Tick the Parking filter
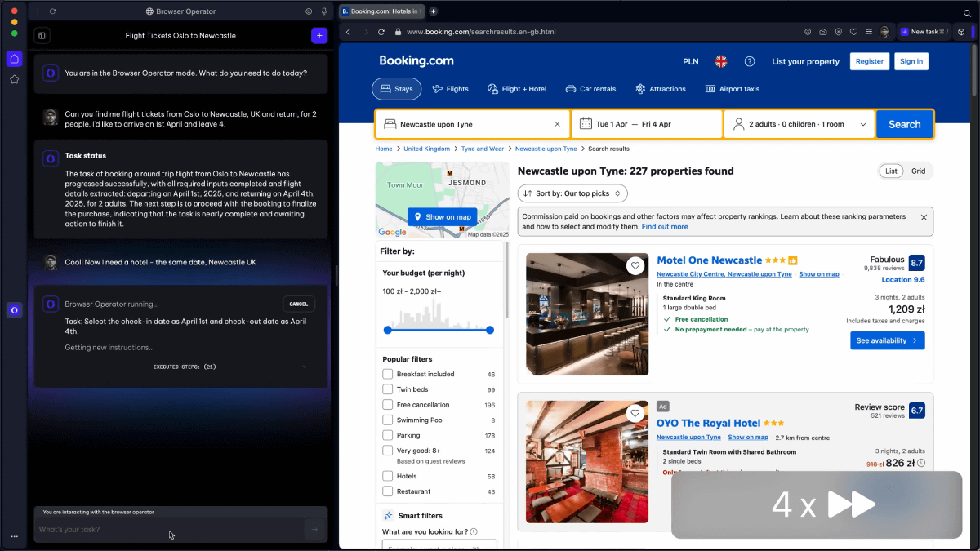The width and height of the screenshot is (980, 551). 388,435
